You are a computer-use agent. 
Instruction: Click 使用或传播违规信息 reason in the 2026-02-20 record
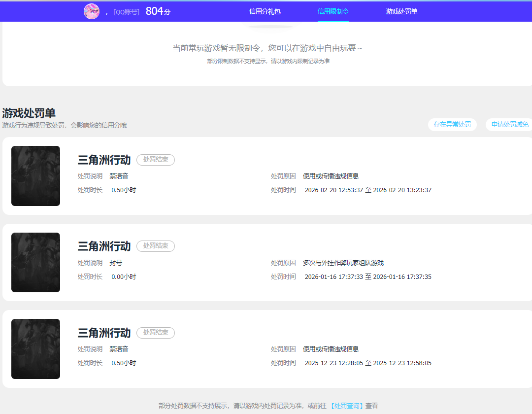[x=331, y=176]
